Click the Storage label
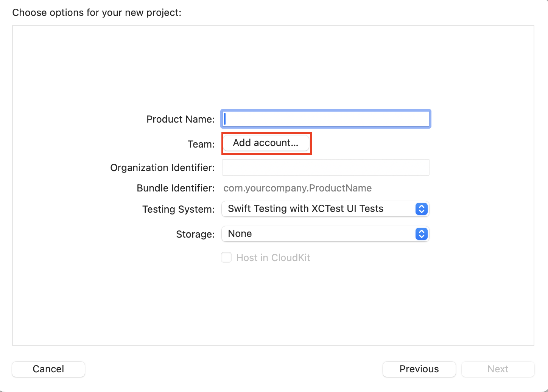The image size is (548, 392). 195,234
